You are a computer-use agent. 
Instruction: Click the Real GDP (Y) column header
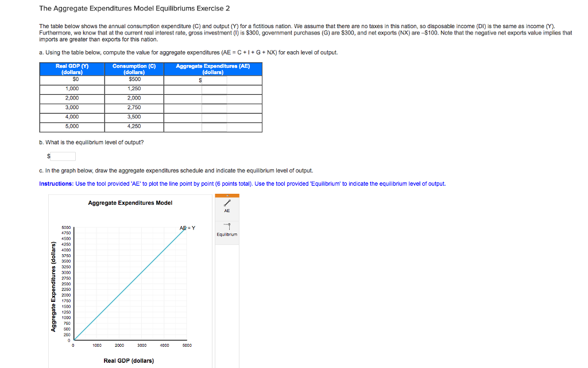click(71, 69)
